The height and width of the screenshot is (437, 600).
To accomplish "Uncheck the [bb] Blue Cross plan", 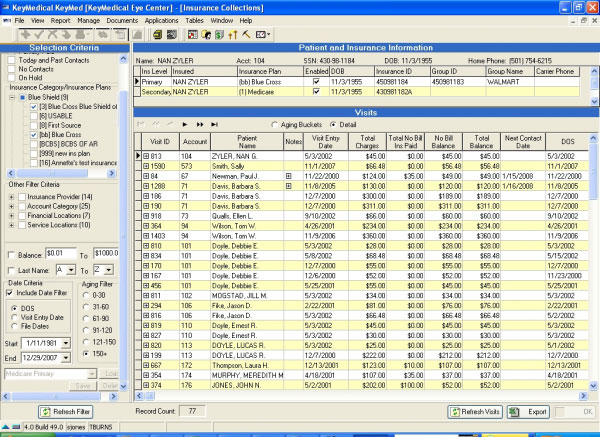I will (34, 135).
